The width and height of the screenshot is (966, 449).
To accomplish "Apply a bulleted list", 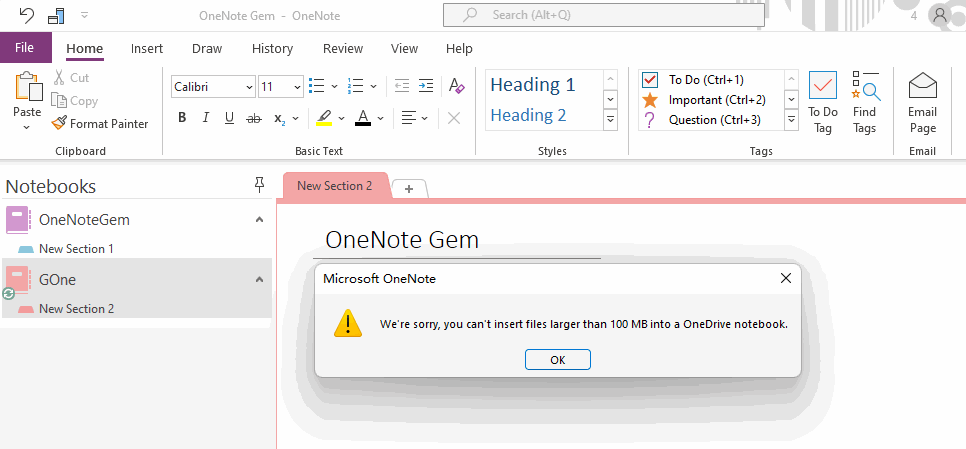I will pyautogui.click(x=317, y=86).
